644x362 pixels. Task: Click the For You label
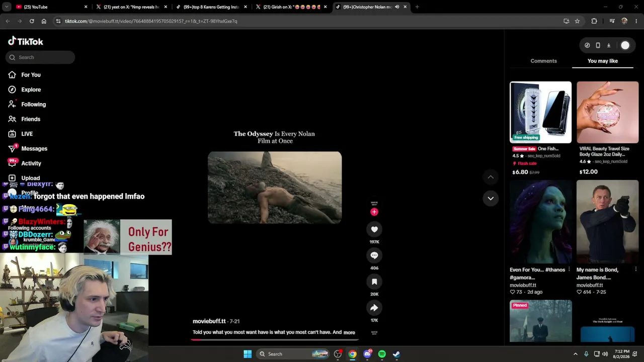(31, 75)
